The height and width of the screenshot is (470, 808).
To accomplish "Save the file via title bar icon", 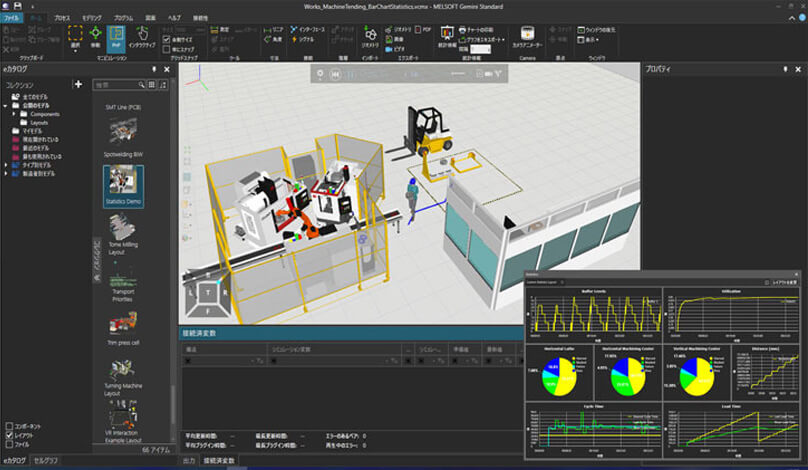I will (18, 6).
